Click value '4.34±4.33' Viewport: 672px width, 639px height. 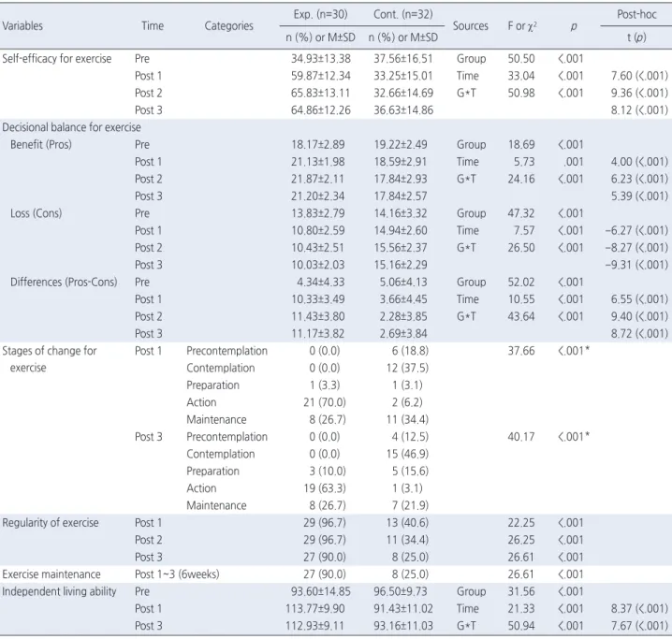321,282
